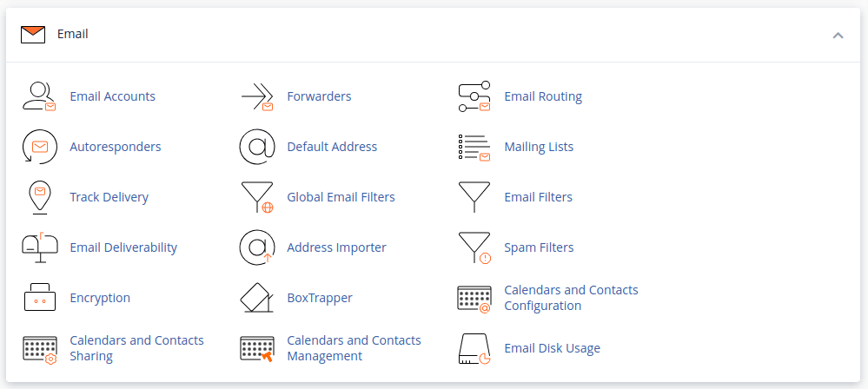The width and height of the screenshot is (868, 389).
Task: Click the Autoresponders envelope icon
Action: (39, 147)
